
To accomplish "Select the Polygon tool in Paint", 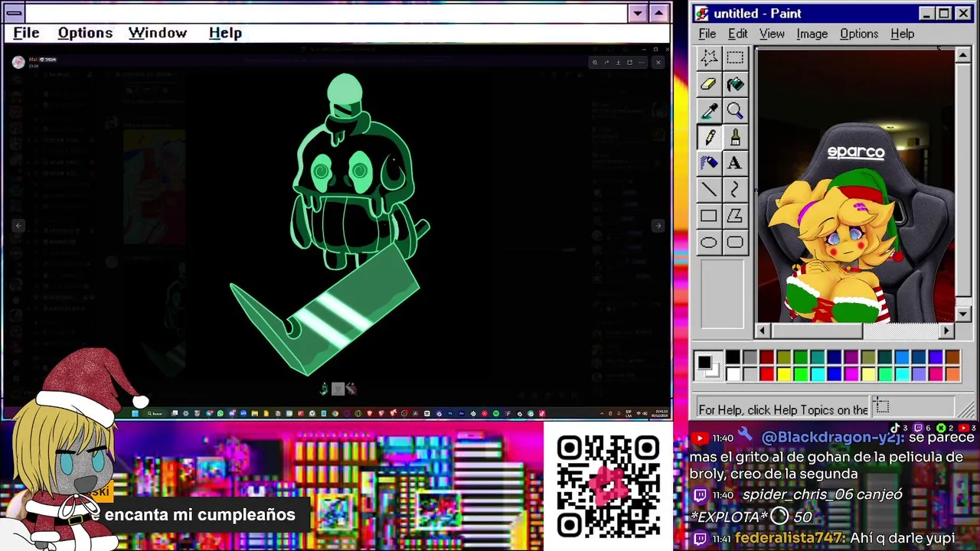I will 735,216.
